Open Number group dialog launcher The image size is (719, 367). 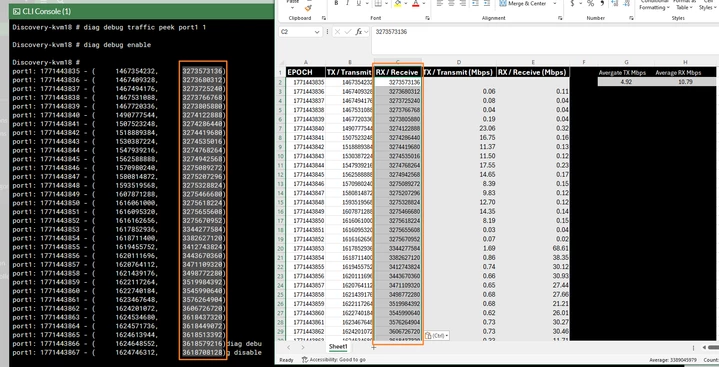point(631,18)
